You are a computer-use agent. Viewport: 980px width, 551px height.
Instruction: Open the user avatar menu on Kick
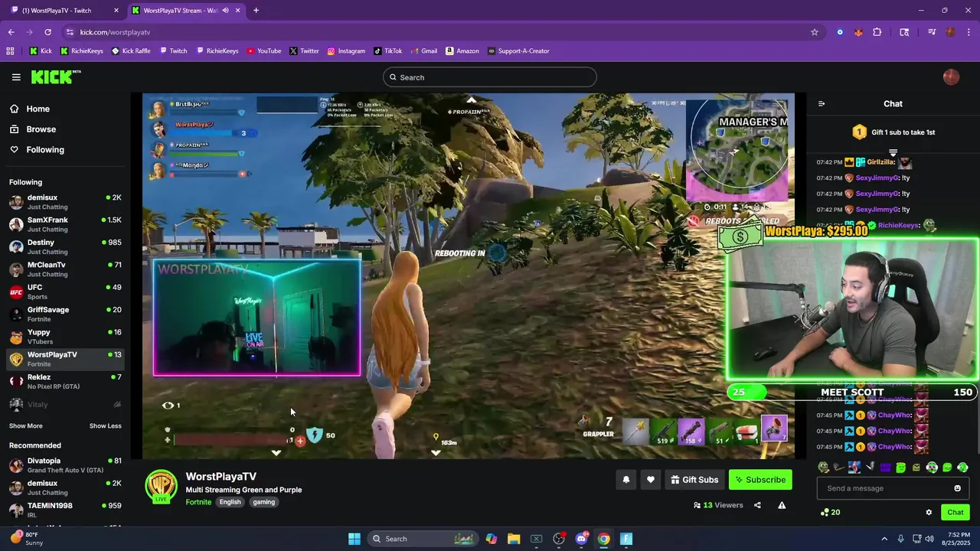(x=951, y=77)
